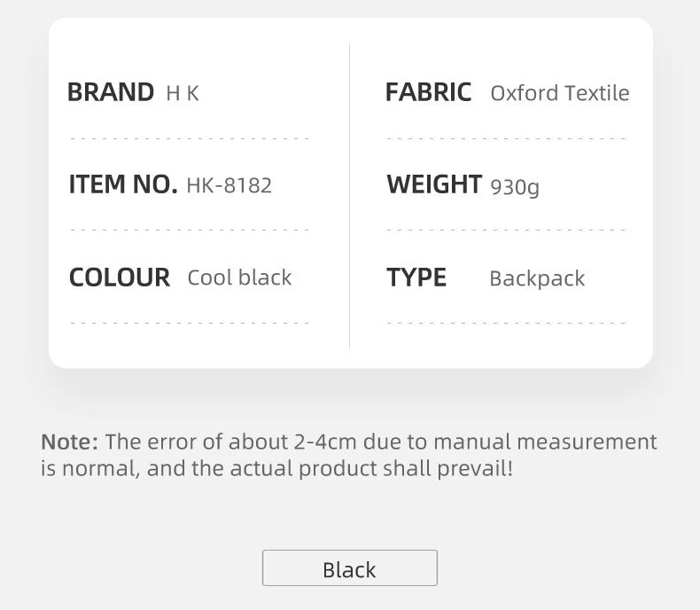The width and height of the screenshot is (700, 610).
Task: Select the Black color option button
Action: (x=349, y=567)
